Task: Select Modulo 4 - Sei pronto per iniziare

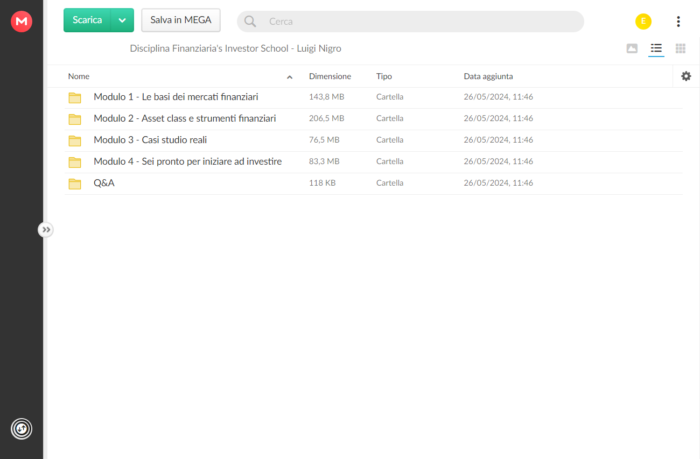Action: point(188,161)
